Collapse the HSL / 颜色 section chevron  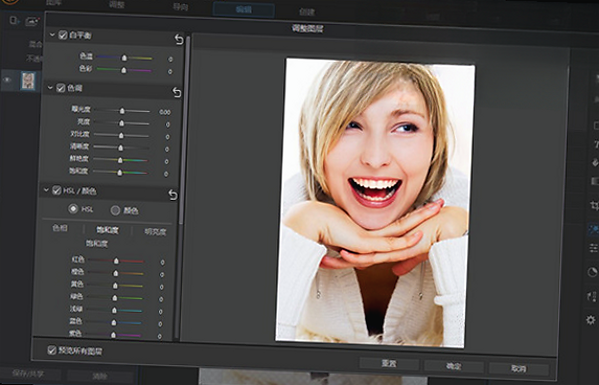[46, 190]
